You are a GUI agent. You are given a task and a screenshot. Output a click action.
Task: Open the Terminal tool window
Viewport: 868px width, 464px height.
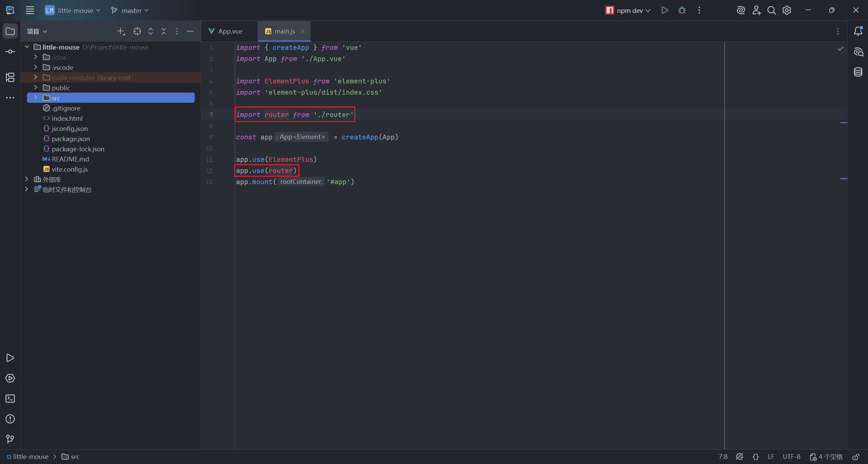10,399
